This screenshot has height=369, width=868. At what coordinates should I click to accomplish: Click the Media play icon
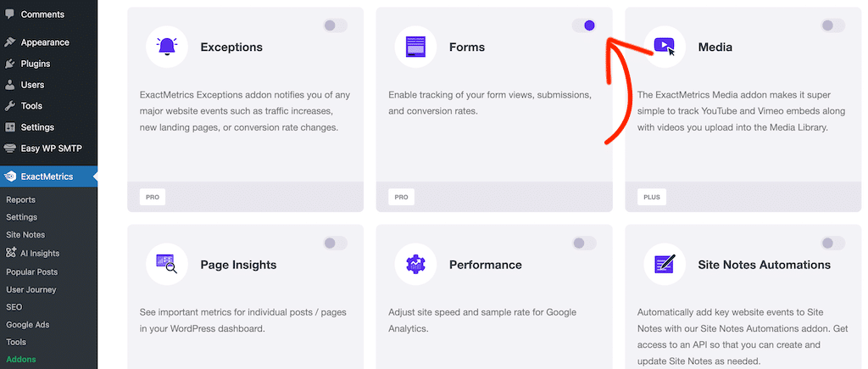[x=665, y=47]
